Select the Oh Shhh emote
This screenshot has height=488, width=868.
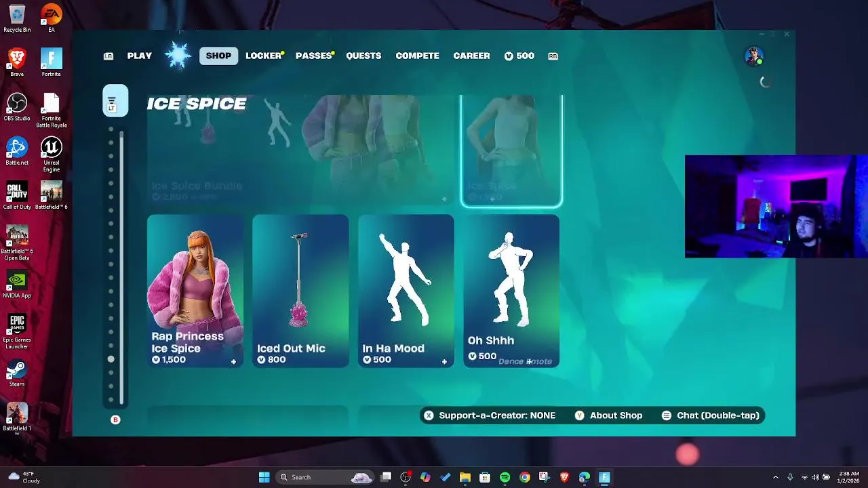[511, 291]
